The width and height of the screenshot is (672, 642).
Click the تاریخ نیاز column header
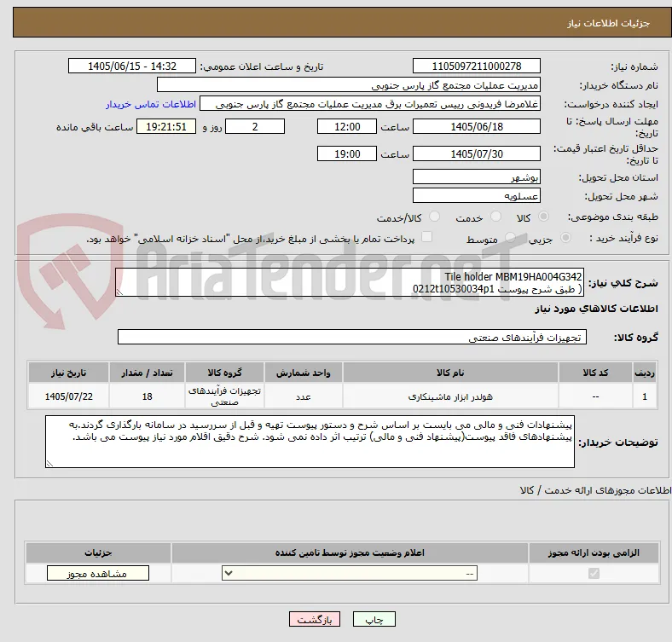pos(68,373)
